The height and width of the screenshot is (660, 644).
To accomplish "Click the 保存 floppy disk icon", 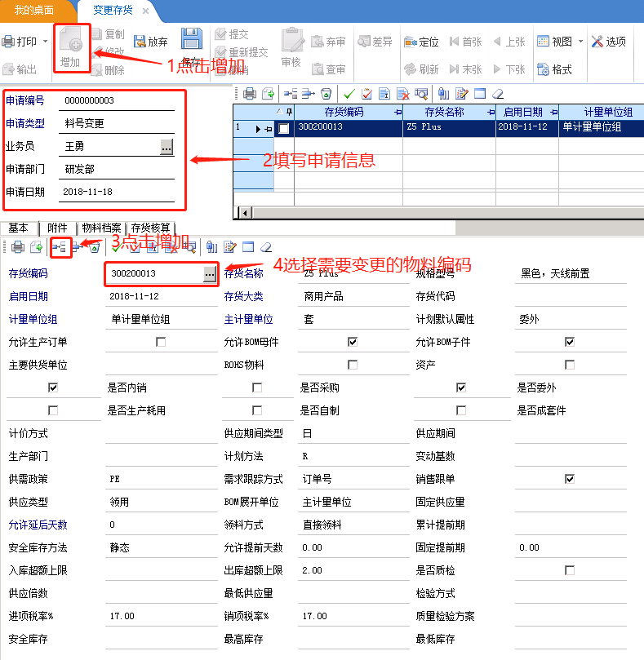I will point(191,41).
